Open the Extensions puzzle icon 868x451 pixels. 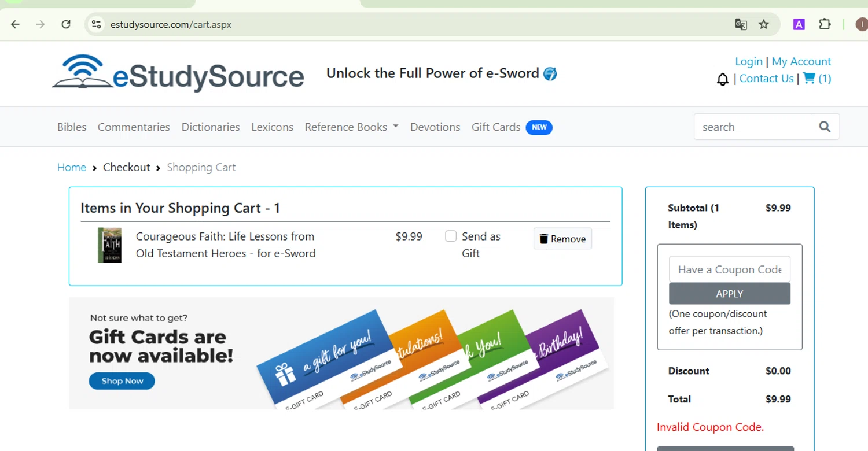[x=825, y=24]
